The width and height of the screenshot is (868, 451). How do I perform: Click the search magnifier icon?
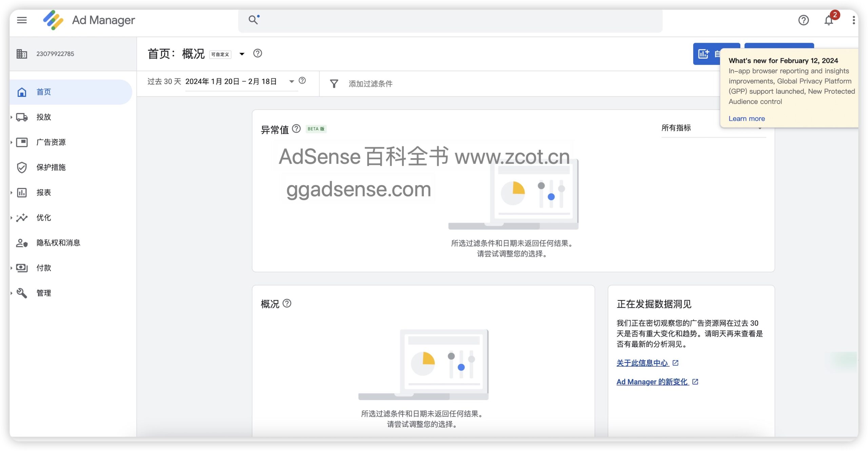pos(253,20)
